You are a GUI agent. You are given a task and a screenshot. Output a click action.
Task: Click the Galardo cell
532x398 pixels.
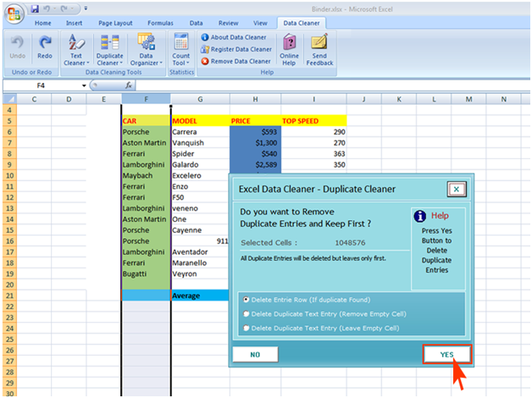click(x=200, y=165)
